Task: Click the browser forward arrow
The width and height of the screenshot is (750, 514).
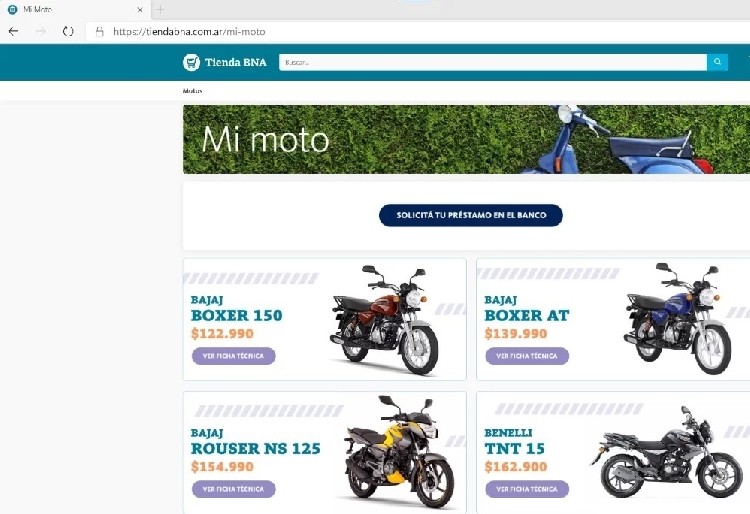Action: coord(41,32)
